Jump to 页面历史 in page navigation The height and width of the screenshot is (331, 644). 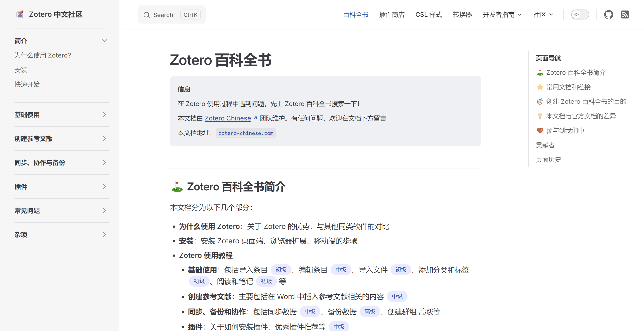pyautogui.click(x=548, y=160)
